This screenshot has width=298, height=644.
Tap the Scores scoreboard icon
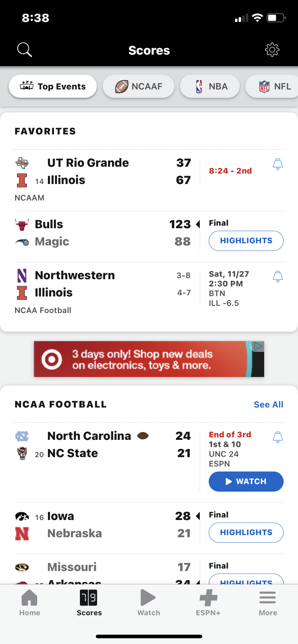(89, 598)
